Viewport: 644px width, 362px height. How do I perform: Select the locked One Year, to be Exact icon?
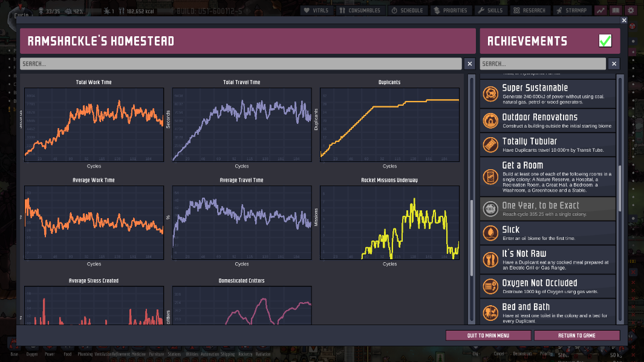coord(490,208)
